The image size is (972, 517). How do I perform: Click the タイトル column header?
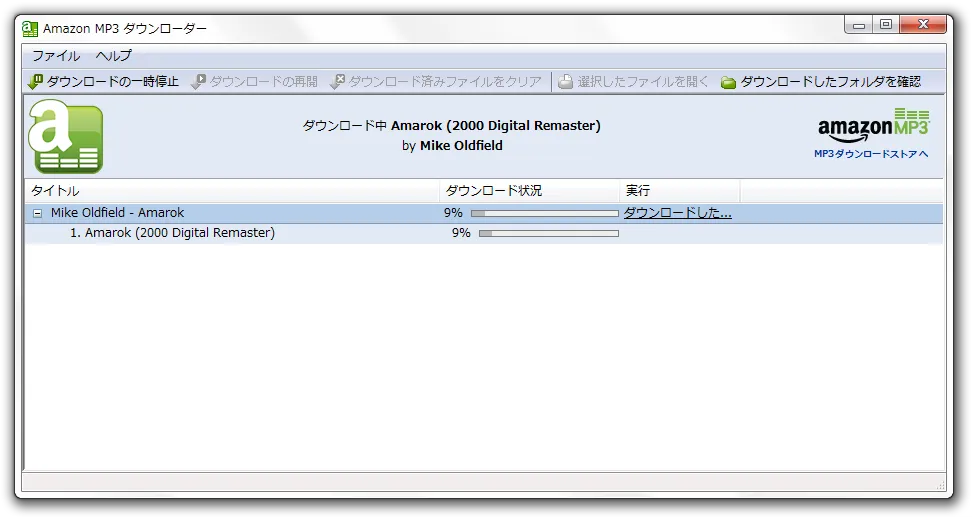(x=232, y=190)
